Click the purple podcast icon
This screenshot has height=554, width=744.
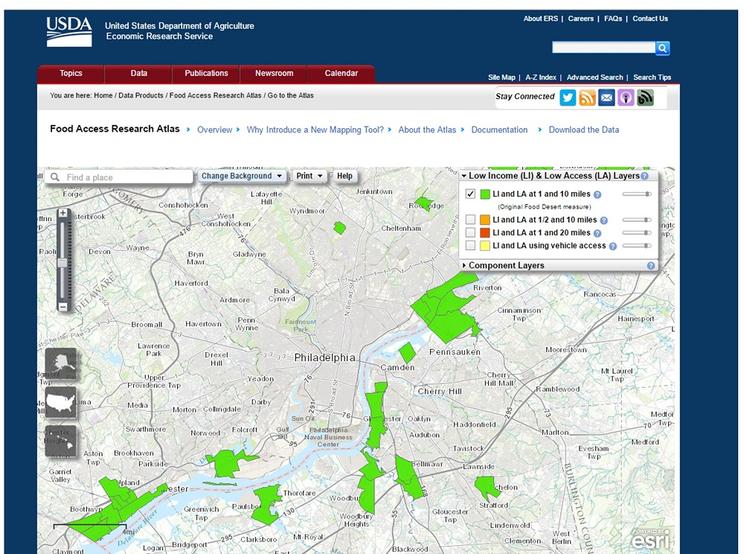625,97
